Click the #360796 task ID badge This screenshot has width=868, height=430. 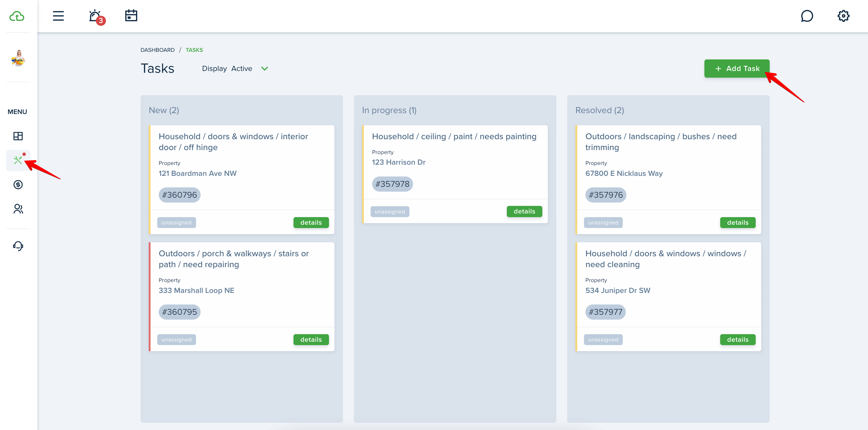pos(179,195)
